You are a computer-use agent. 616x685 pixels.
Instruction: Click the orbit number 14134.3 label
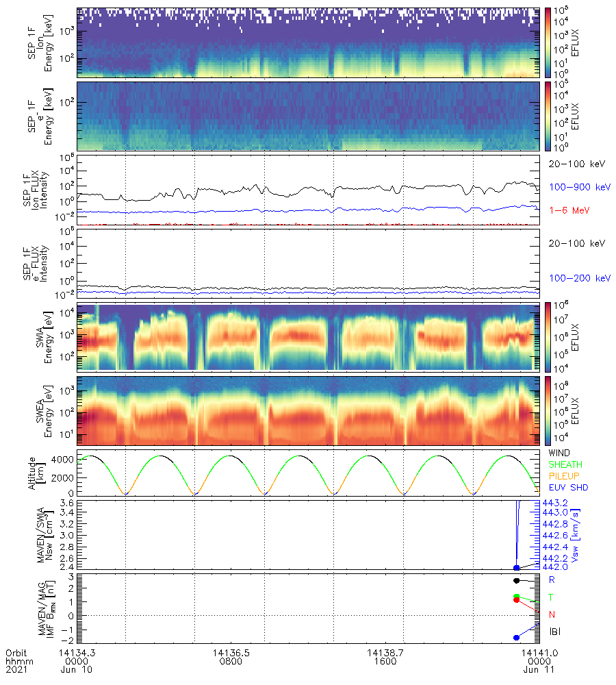pyautogui.click(x=77, y=653)
